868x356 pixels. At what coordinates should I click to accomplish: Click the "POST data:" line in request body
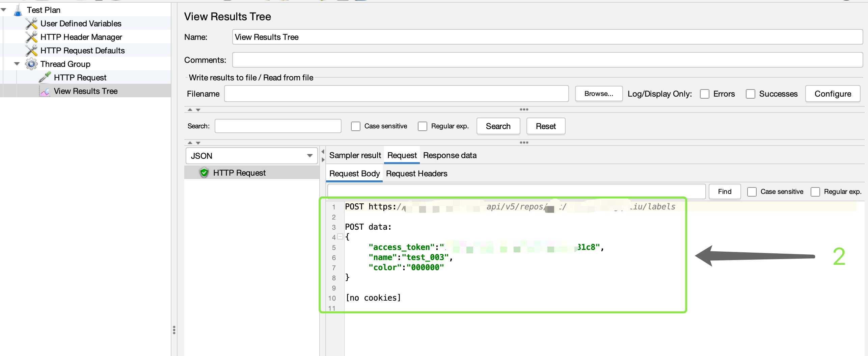[x=368, y=227]
